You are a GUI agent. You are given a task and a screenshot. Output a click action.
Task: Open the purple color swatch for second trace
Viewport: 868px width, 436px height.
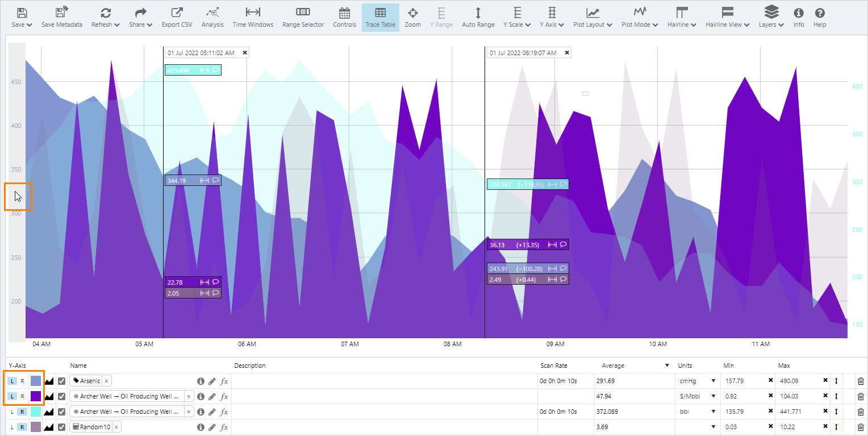[x=36, y=396]
